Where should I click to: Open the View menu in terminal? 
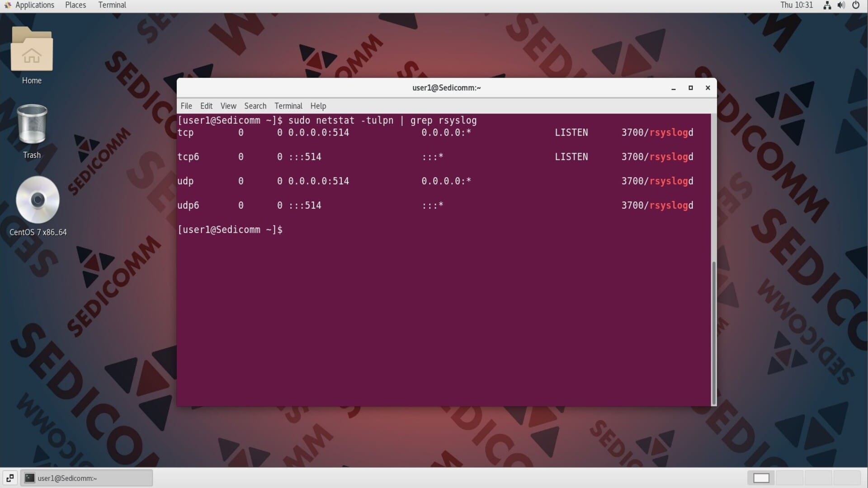click(x=228, y=106)
